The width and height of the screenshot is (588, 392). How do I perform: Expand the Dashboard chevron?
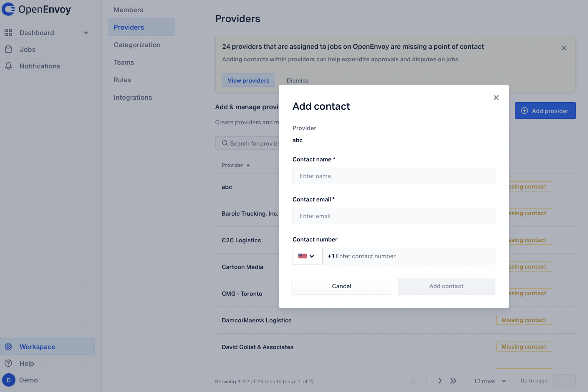[x=86, y=33]
